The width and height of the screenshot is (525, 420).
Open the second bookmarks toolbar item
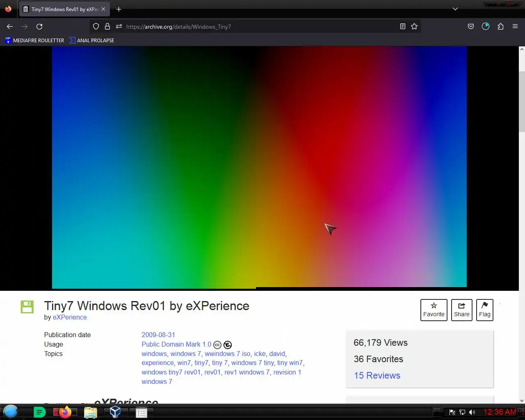coord(91,40)
